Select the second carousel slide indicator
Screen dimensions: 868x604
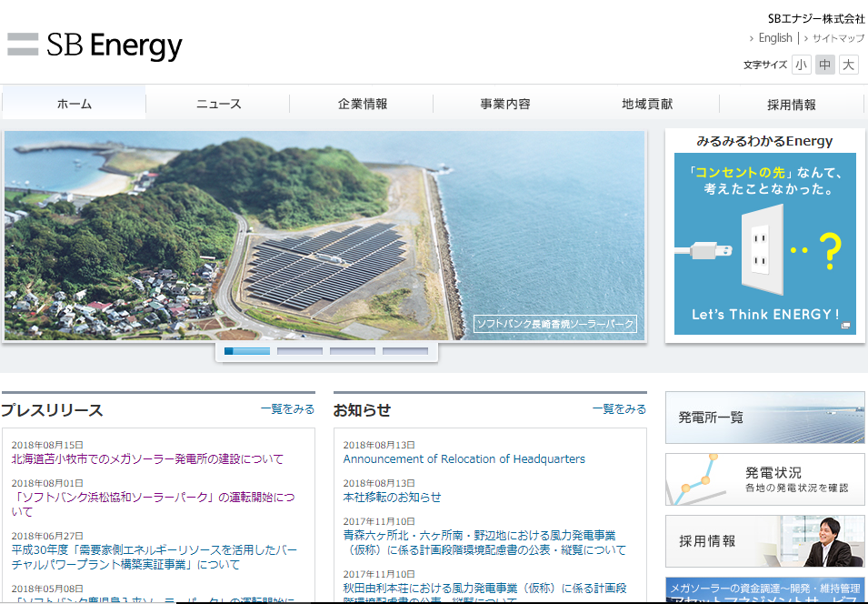point(299,351)
